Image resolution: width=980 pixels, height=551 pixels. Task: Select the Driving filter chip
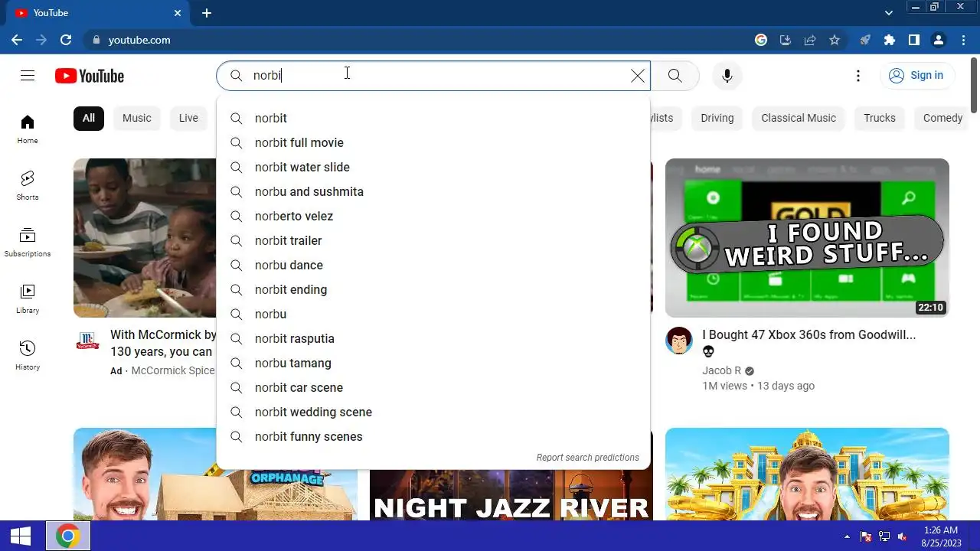[x=717, y=118]
